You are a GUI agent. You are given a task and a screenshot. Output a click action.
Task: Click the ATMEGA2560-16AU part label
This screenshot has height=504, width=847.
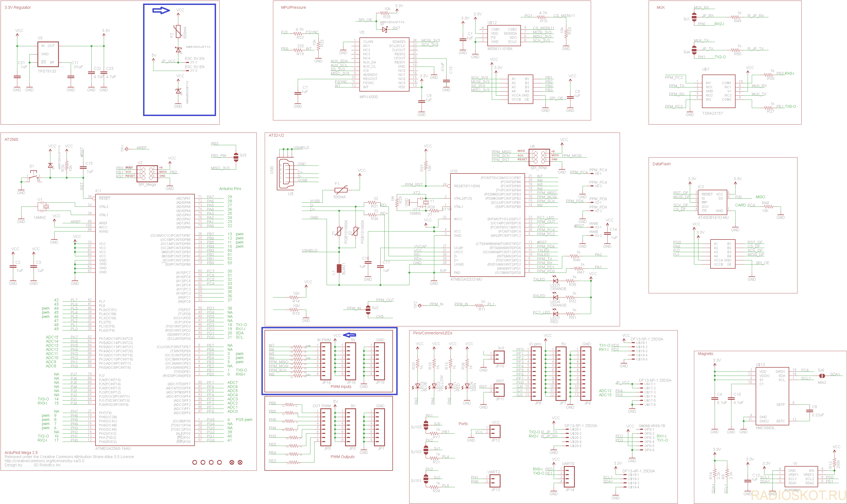113,449
